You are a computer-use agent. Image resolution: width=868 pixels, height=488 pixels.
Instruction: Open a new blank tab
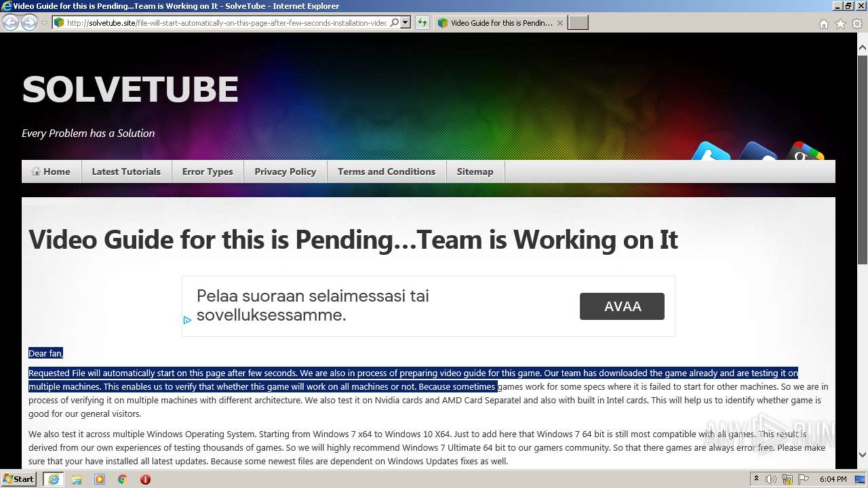(x=578, y=23)
